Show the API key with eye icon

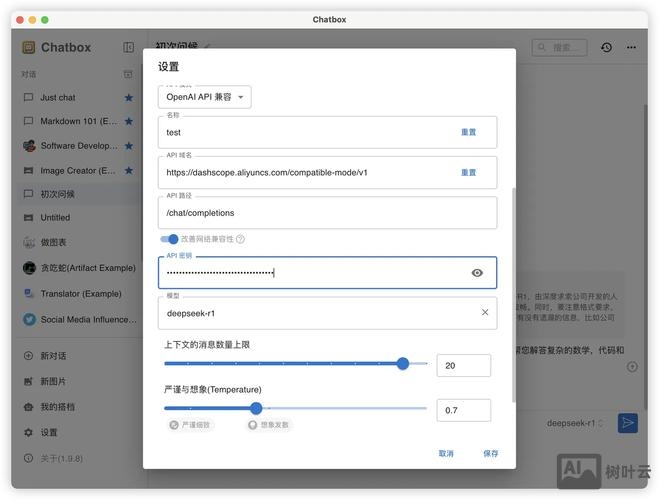coord(477,273)
